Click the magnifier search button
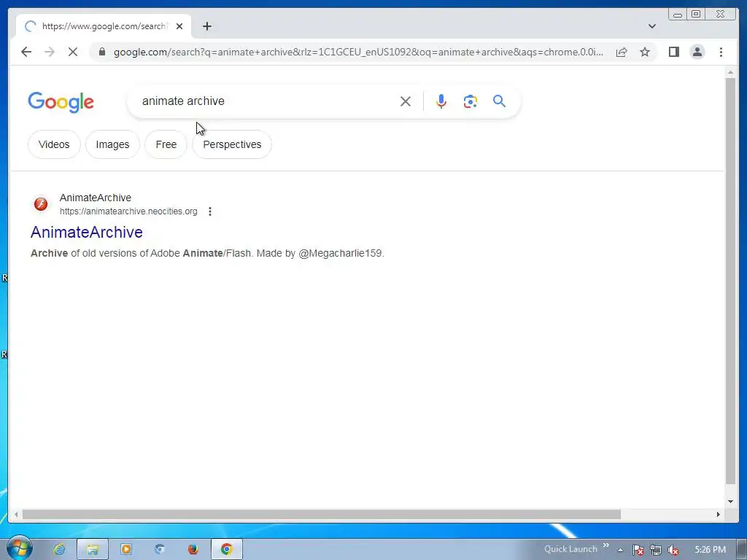The image size is (747, 560). coord(499,101)
